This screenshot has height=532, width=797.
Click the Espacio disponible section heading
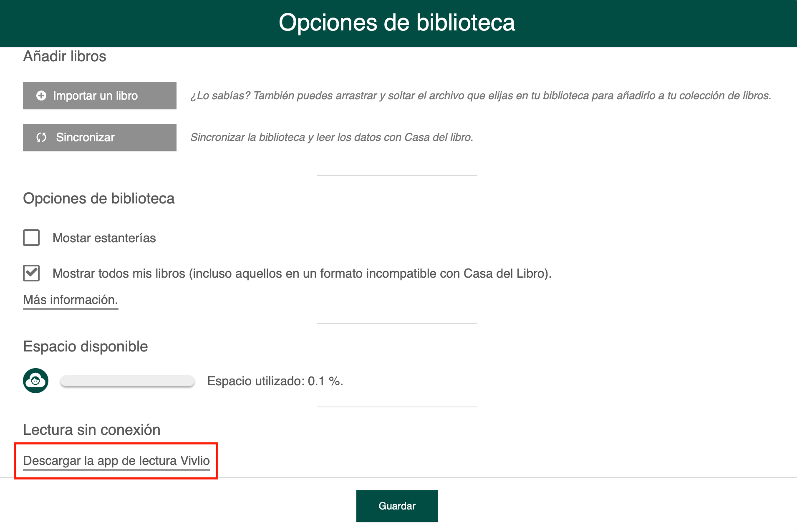click(86, 346)
